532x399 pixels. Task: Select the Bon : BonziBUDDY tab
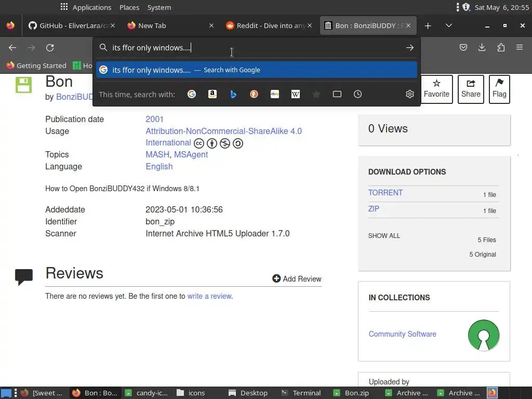coord(368,25)
